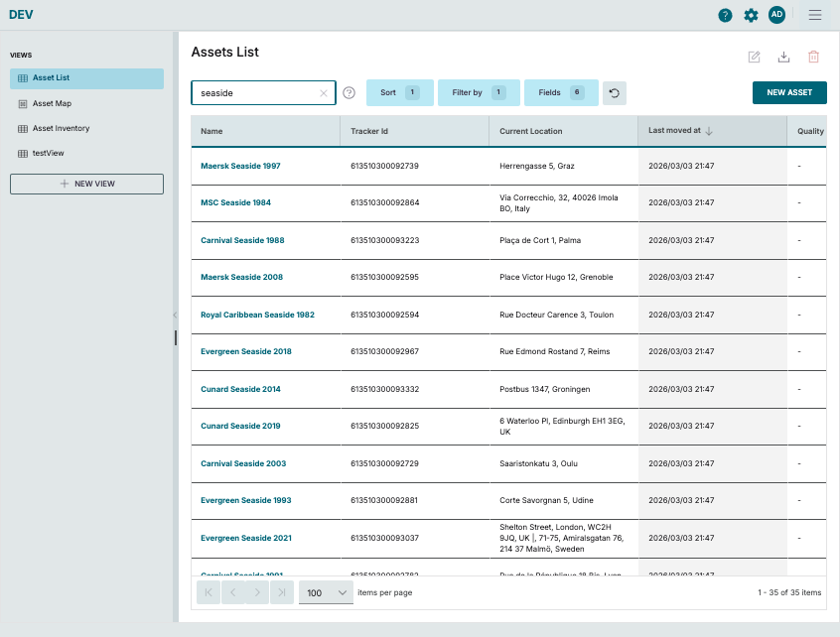Click the Asset Map view icon
The width and height of the screenshot is (840, 637).
[x=23, y=104]
